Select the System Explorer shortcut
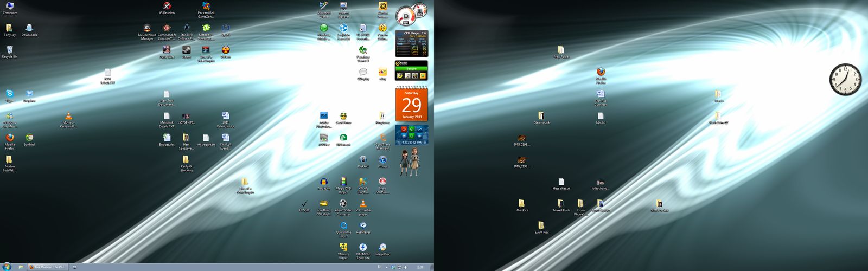The image size is (868, 271). pos(343,10)
